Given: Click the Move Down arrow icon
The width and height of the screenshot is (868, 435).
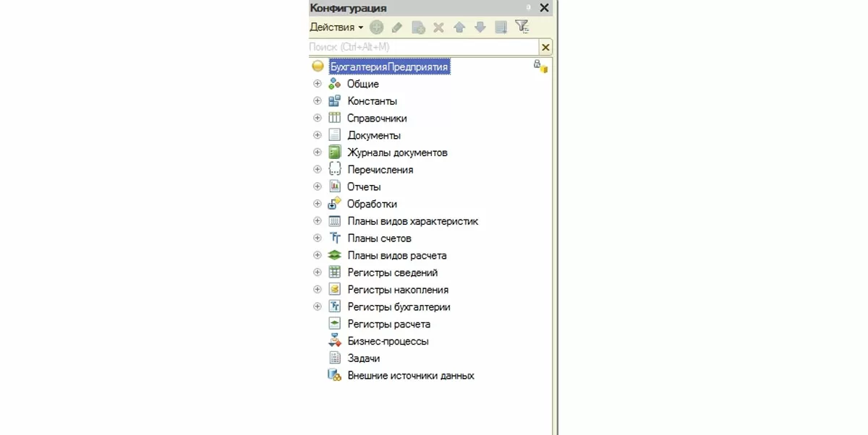Looking at the screenshot, I should [x=480, y=27].
